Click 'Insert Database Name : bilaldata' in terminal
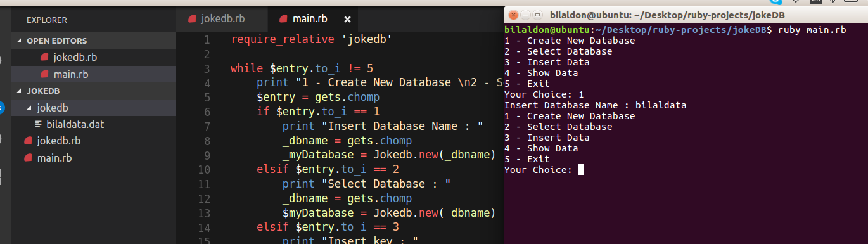This screenshot has height=244, width=868. click(x=596, y=105)
